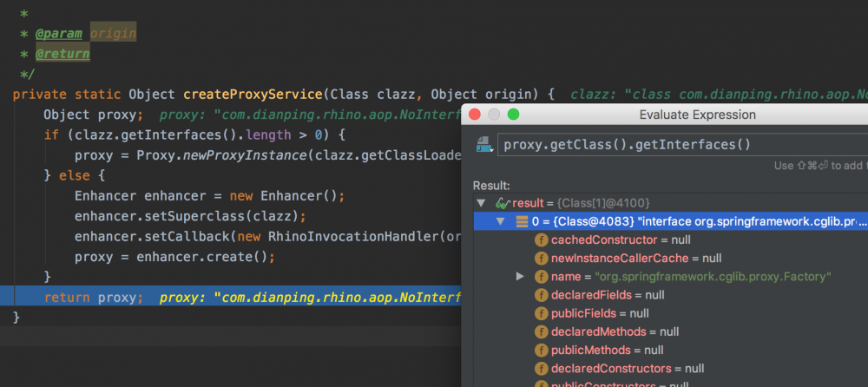Click the green zoom button of Evaluate Expression
868x387 pixels.
point(513,115)
